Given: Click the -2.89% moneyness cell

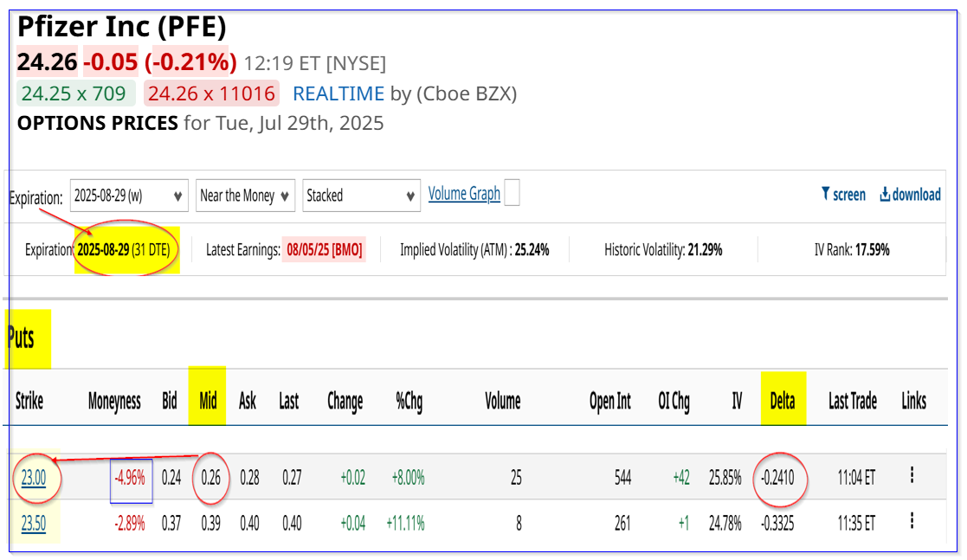Looking at the screenshot, I should coord(130,524).
